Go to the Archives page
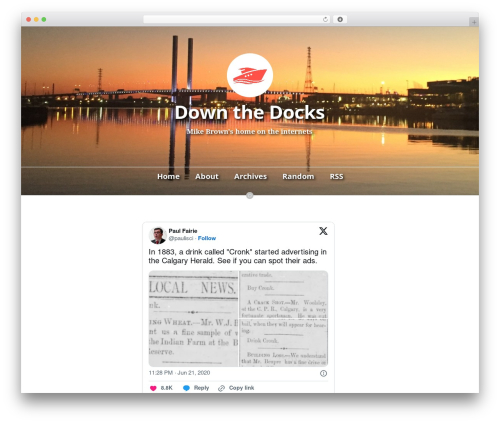Viewport: 500px width, 423px height. [x=250, y=176]
